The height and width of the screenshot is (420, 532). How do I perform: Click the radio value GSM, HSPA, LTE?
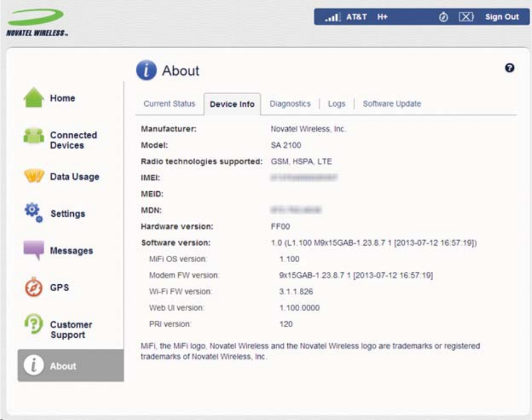pyautogui.click(x=301, y=161)
